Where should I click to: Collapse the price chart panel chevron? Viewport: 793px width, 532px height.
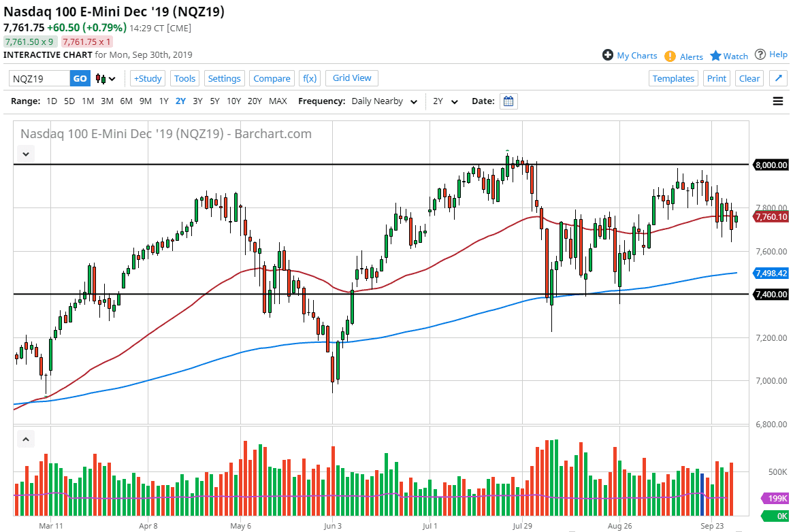25,154
